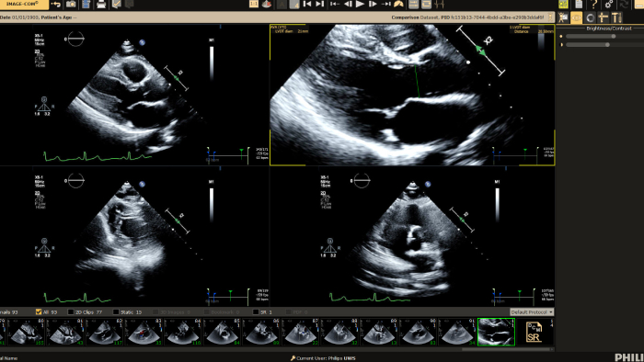This screenshot has height=362, width=644.
Task: Play the cine loop
Action: tap(360, 4)
